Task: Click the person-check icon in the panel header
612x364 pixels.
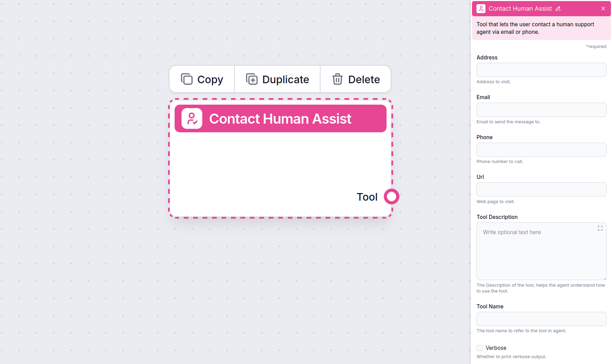Action: (481, 8)
